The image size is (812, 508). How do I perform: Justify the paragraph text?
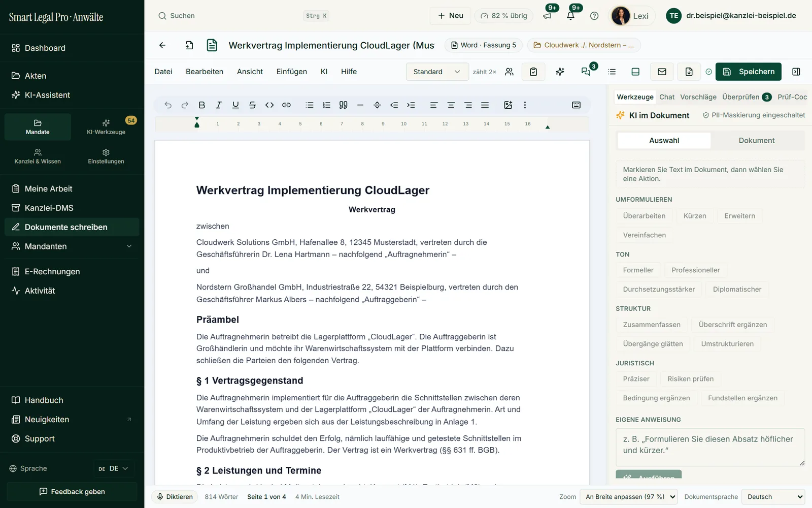pos(485,105)
